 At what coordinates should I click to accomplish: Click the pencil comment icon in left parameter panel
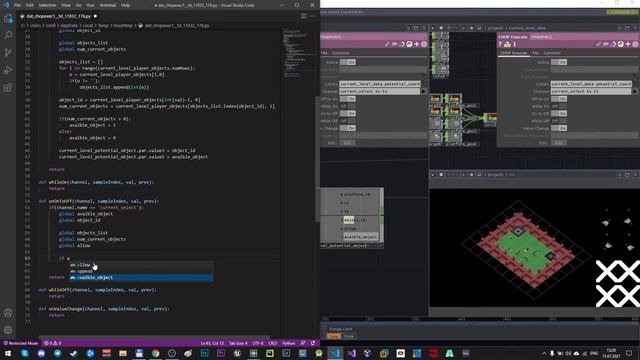pos(387,44)
